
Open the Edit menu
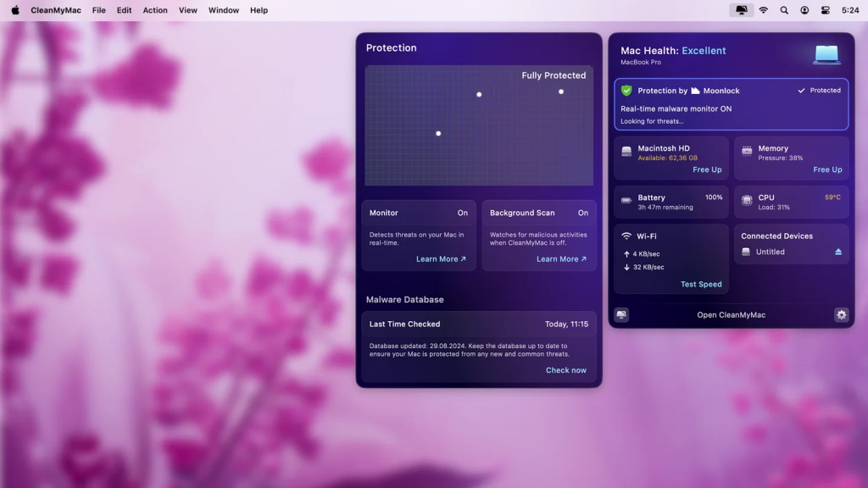(124, 10)
